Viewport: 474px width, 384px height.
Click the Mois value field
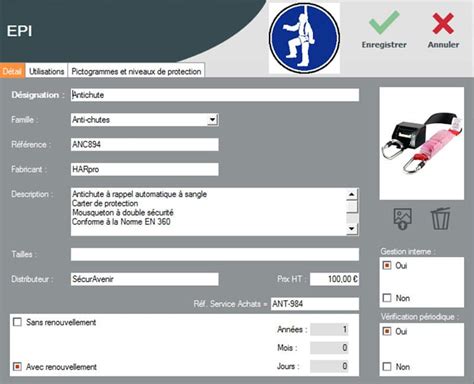pyautogui.click(x=329, y=348)
